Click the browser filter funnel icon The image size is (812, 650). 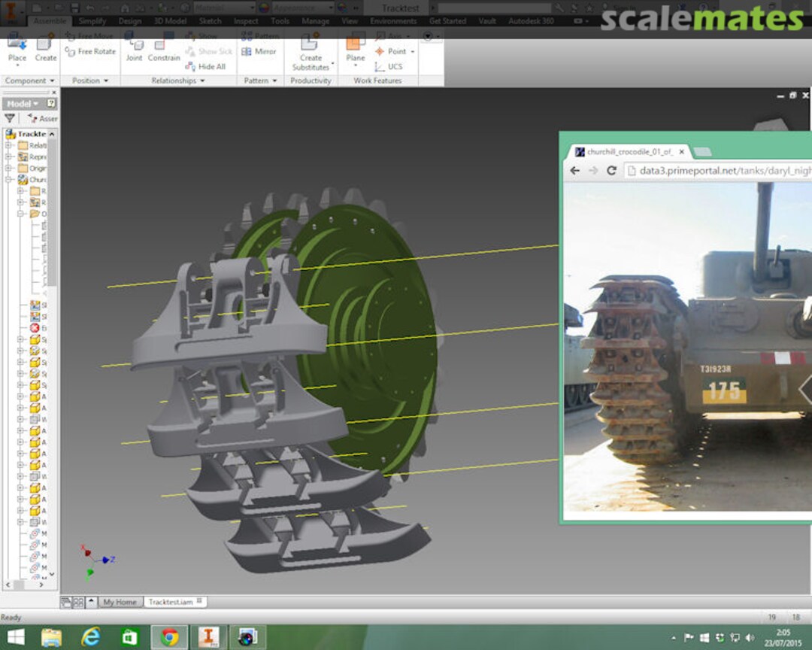[10, 118]
